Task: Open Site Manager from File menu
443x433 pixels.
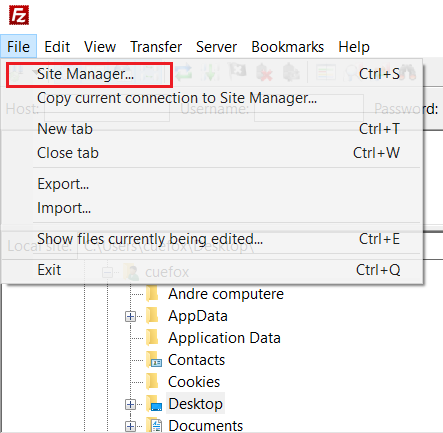Action: point(213,74)
